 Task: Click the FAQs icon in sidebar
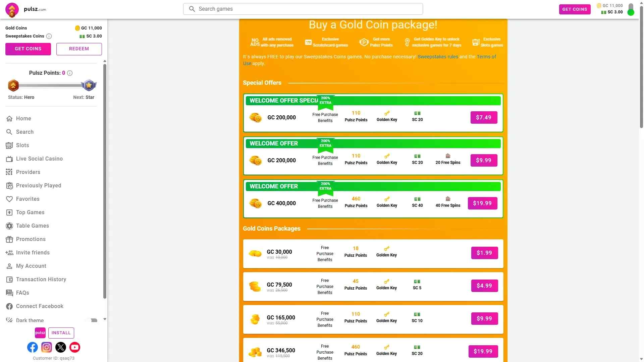[x=9, y=293]
